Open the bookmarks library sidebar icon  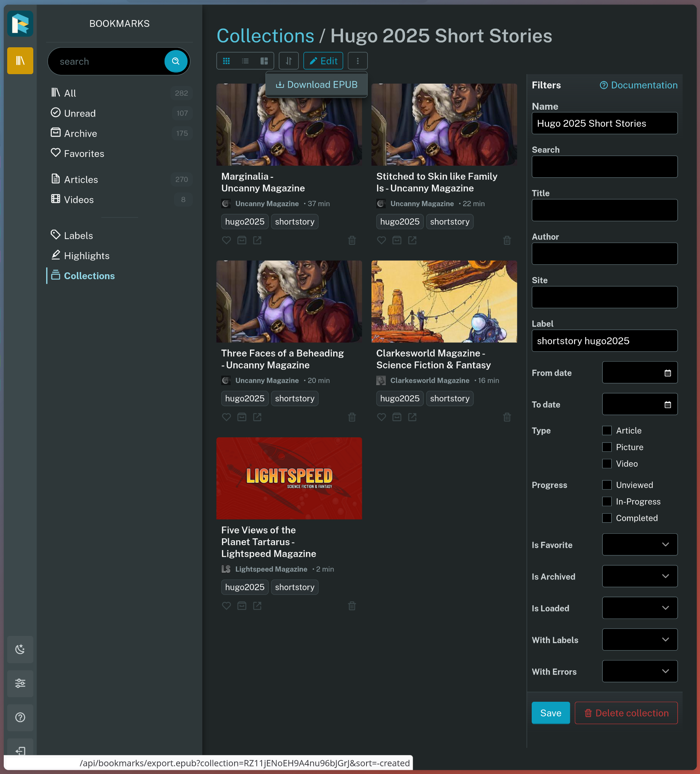[x=20, y=61]
